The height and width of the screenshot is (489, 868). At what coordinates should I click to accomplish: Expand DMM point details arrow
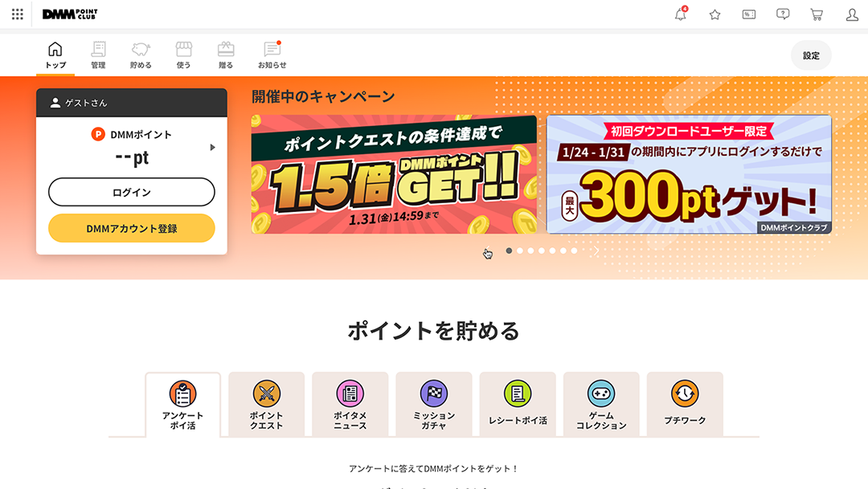click(212, 147)
